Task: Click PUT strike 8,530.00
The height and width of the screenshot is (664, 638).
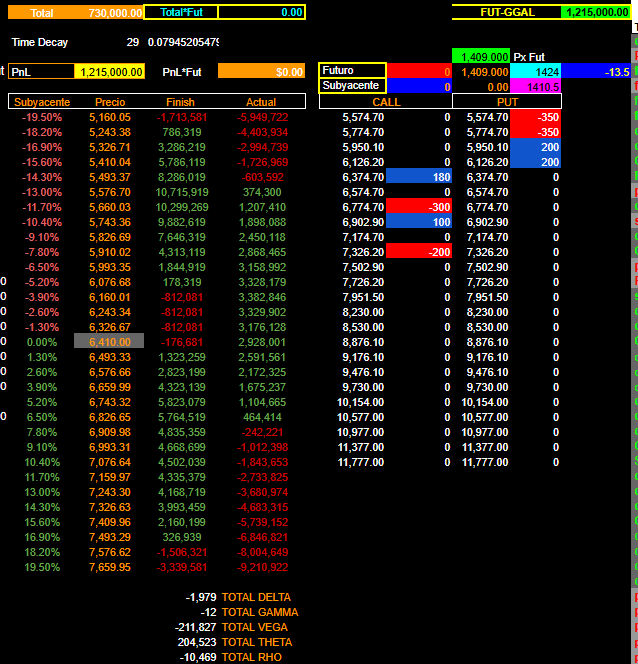Action: click(x=487, y=327)
